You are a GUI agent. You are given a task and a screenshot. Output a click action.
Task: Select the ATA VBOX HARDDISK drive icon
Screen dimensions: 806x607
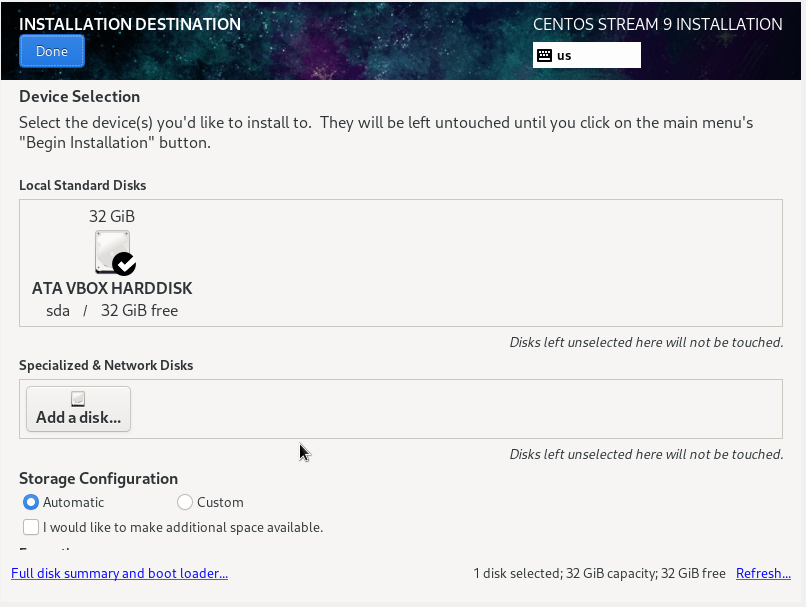[x=115, y=252]
